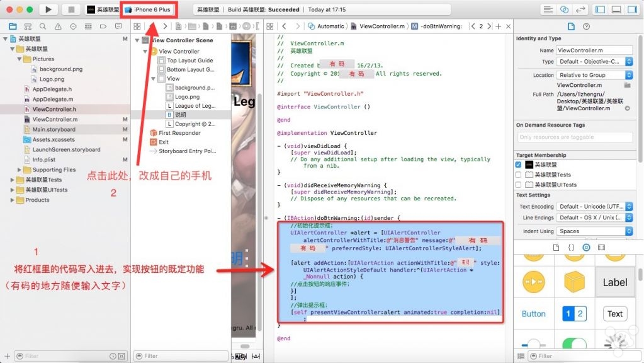The height and width of the screenshot is (363, 644).
Task: Open the Quick Help inspector
Action: pyautogui.click(x=586, y=26)
